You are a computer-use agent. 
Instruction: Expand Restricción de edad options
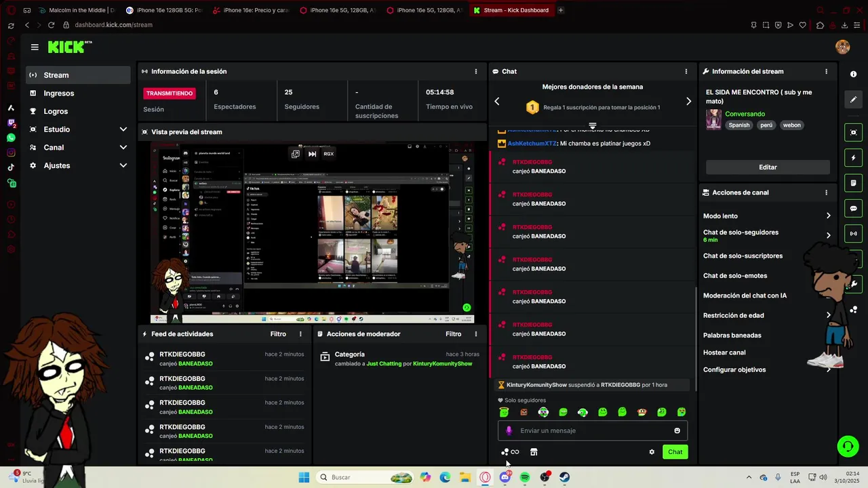828,315
